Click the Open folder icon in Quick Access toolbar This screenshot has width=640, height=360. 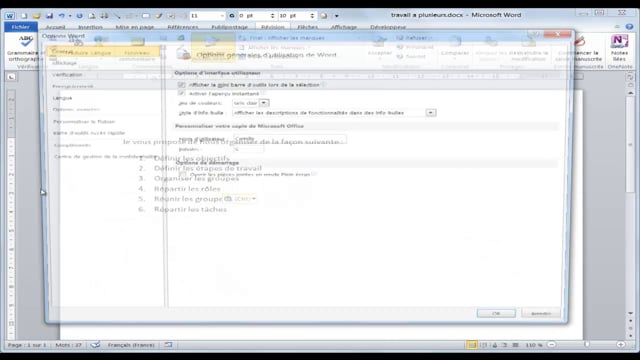pos(37,16)
